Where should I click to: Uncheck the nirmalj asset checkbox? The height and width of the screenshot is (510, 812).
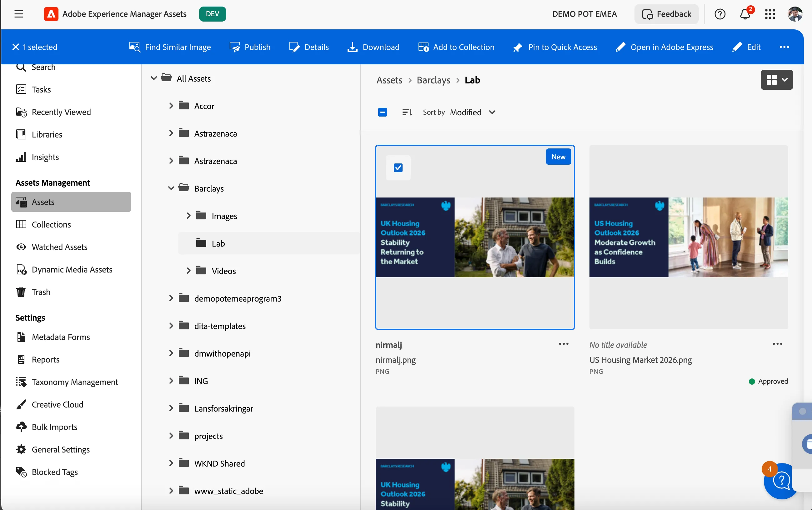point(398,168)
